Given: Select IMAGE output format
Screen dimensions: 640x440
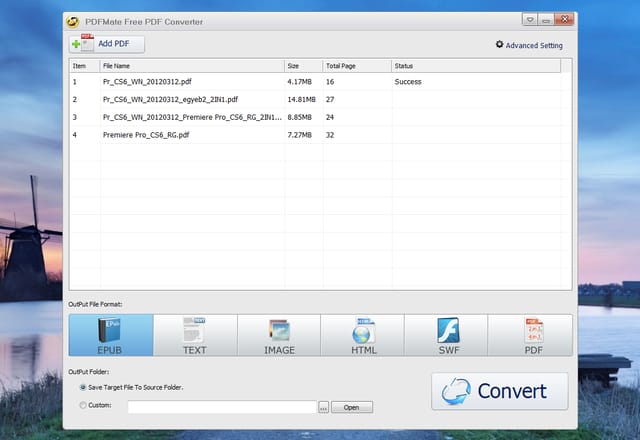Looking at the screenshot, I should click(x=279, y=335).
